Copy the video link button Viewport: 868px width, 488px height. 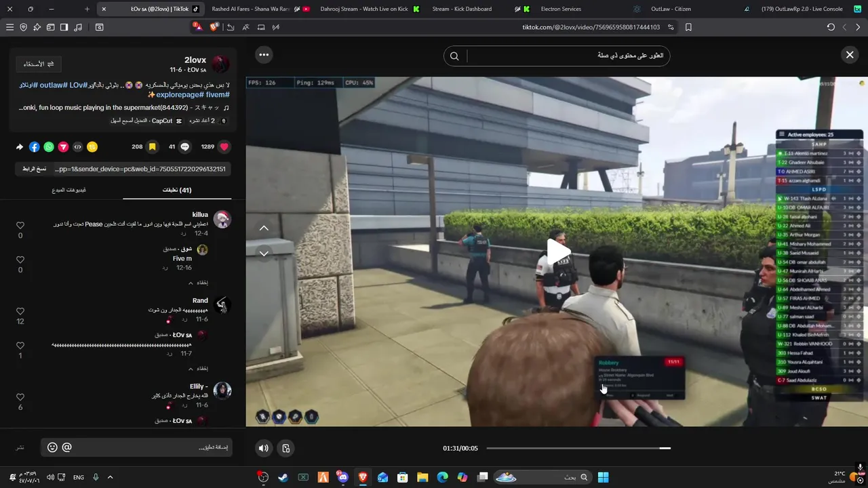pos(34,169)
